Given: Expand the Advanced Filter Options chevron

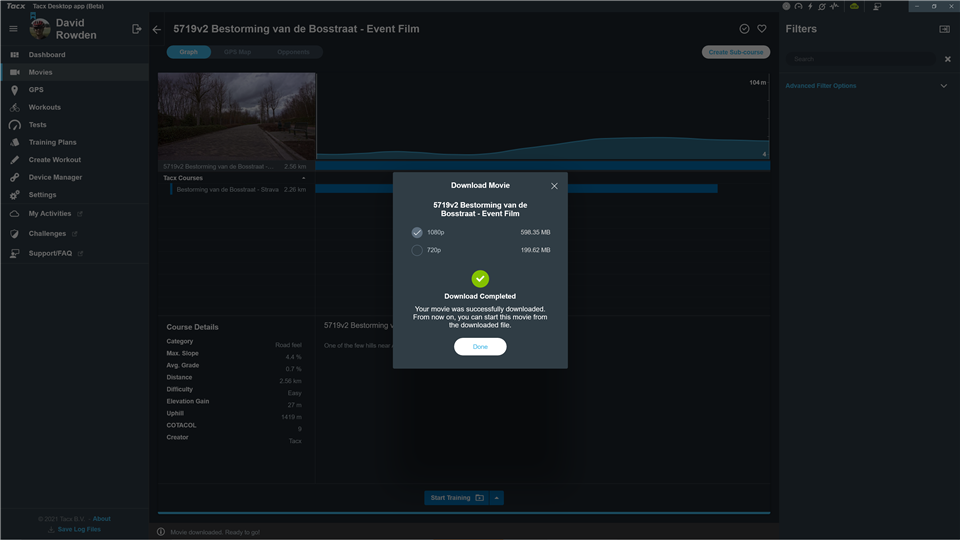Looking at the screenshot, I should (x=943, y=86).
